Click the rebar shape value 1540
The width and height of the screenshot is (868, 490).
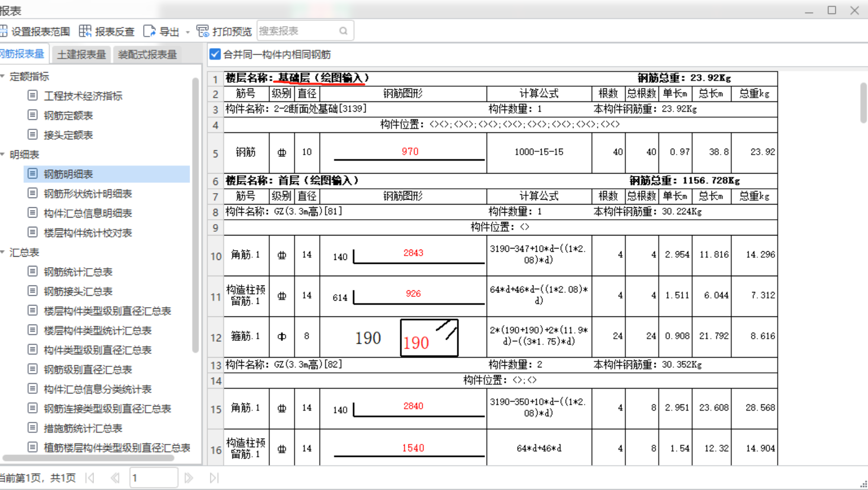(x=413, y=448)
